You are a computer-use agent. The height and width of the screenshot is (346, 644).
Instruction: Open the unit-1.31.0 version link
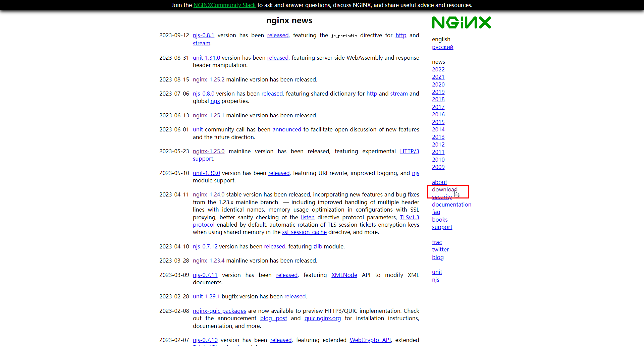tap(206, 58)
